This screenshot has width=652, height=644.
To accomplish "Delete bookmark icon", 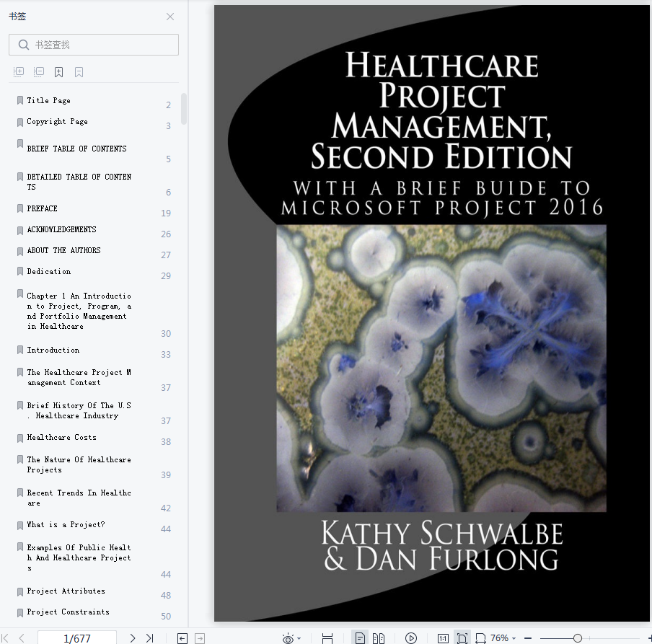I will (79, 72).
